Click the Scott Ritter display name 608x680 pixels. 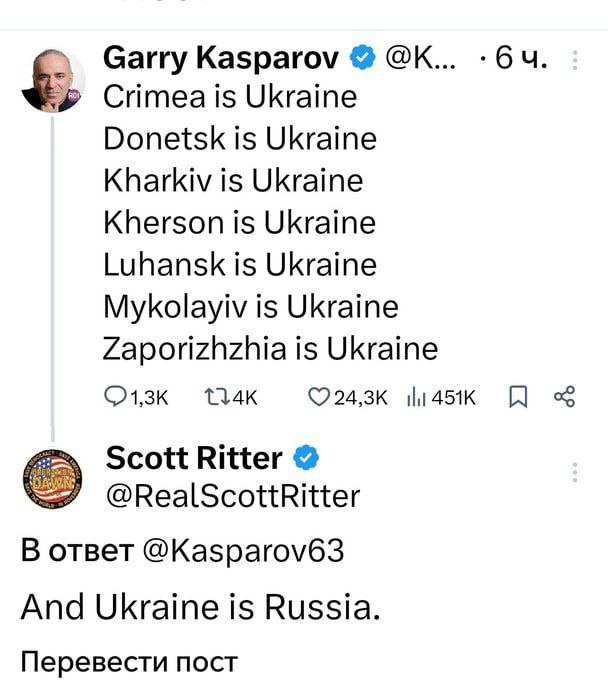tap(194, 458)
